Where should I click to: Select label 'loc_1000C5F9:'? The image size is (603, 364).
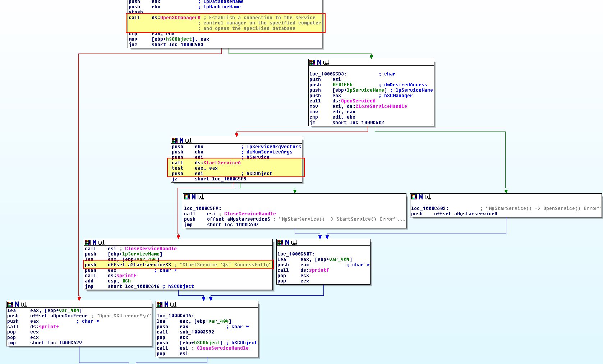[x=203, y=208]
